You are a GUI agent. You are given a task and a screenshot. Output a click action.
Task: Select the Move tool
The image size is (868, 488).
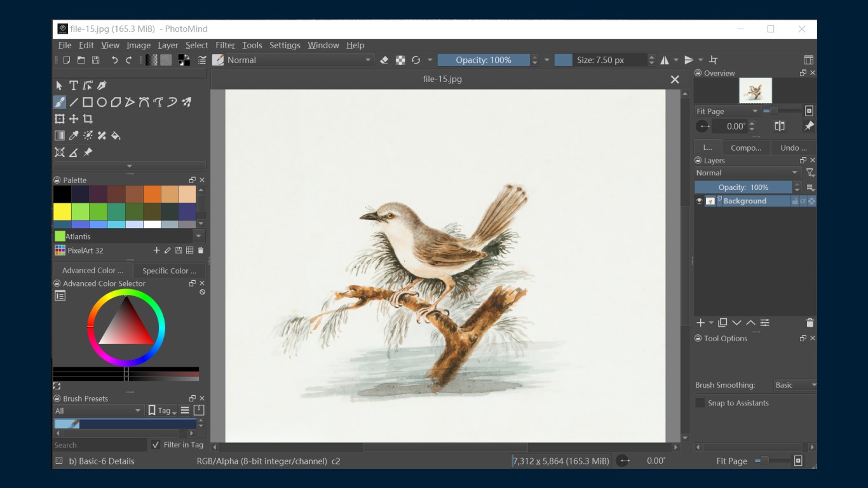point(73,118)
